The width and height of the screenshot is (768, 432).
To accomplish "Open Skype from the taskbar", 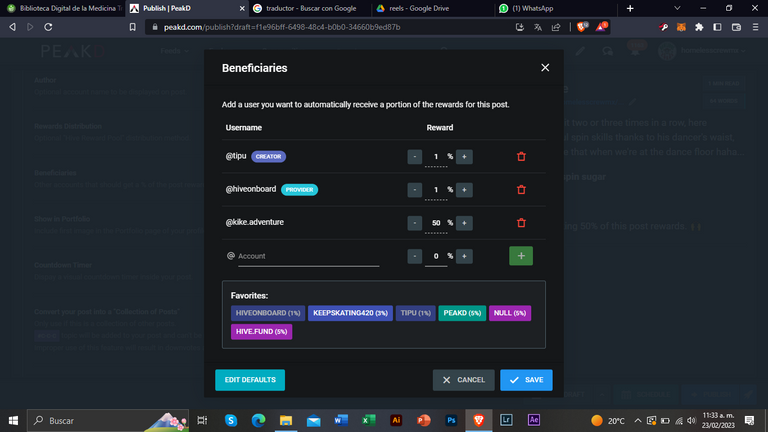I will click(x=231, y=420).
